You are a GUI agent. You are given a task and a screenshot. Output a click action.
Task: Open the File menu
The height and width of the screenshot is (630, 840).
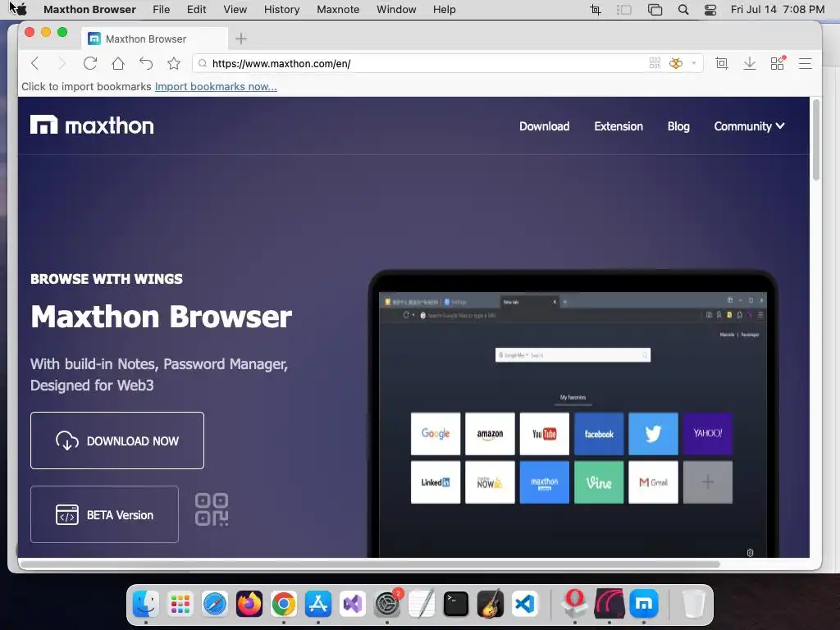[162, 10]
